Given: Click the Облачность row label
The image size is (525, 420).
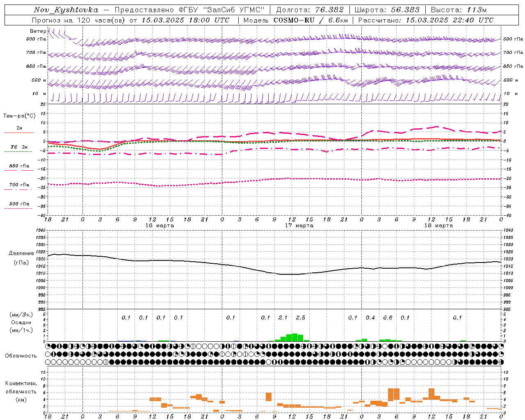Looking at the screenshot, I should tap(21, 356).
